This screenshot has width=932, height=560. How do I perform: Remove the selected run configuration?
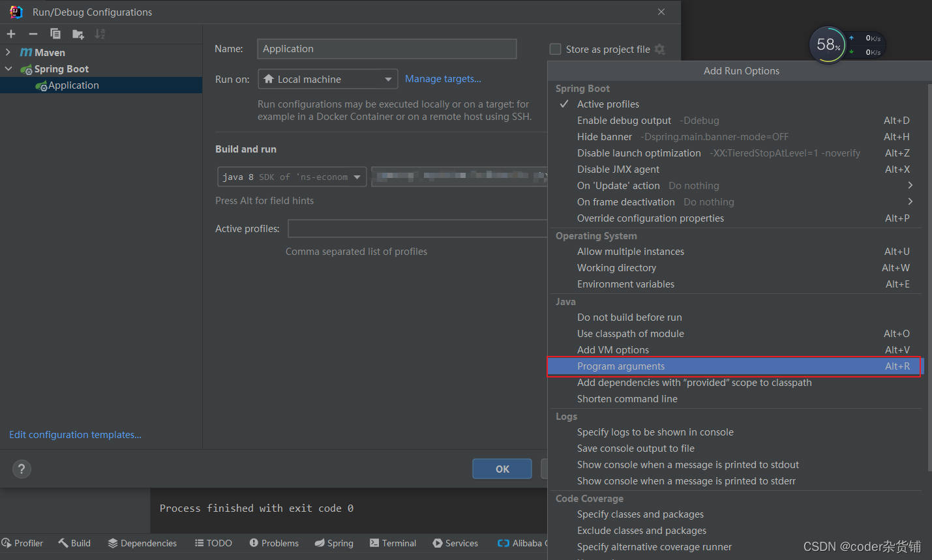click(33, 33)
